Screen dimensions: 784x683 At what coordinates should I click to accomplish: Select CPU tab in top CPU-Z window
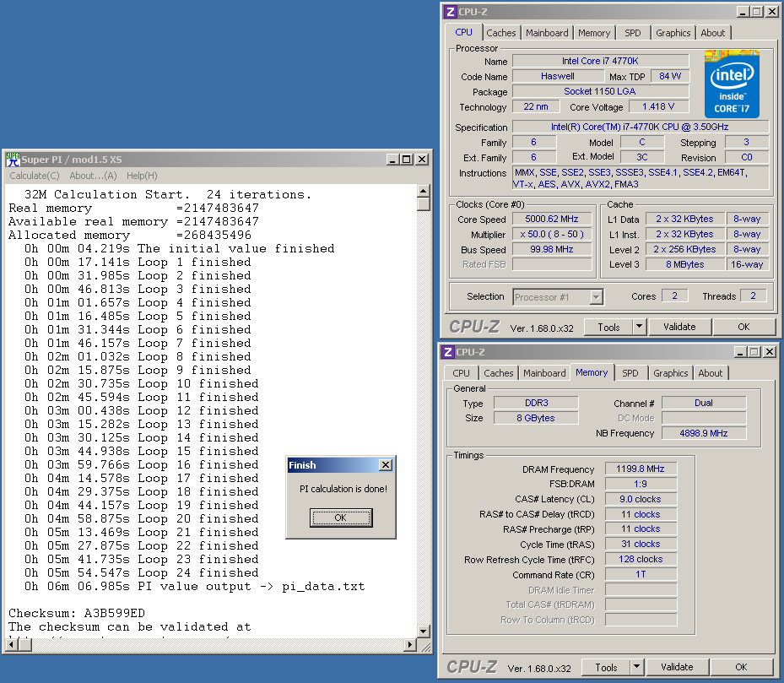pyautogui.click(x=463, y=32)
